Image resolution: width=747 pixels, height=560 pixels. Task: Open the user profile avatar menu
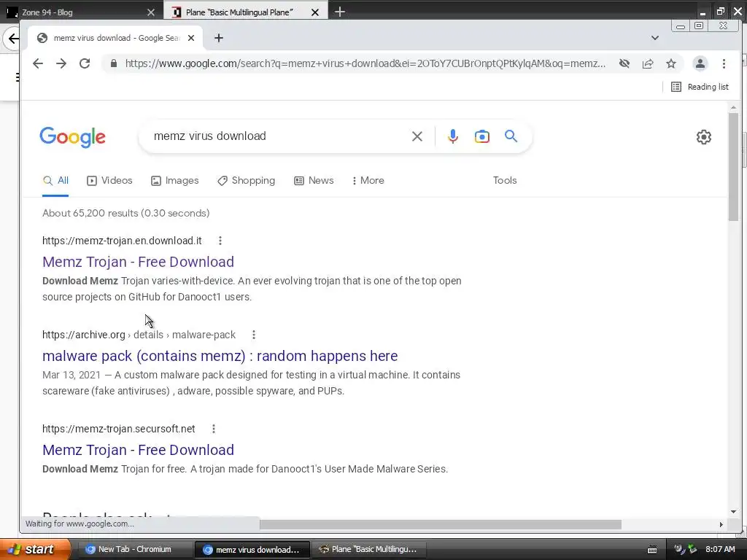(x=700, y=63)
